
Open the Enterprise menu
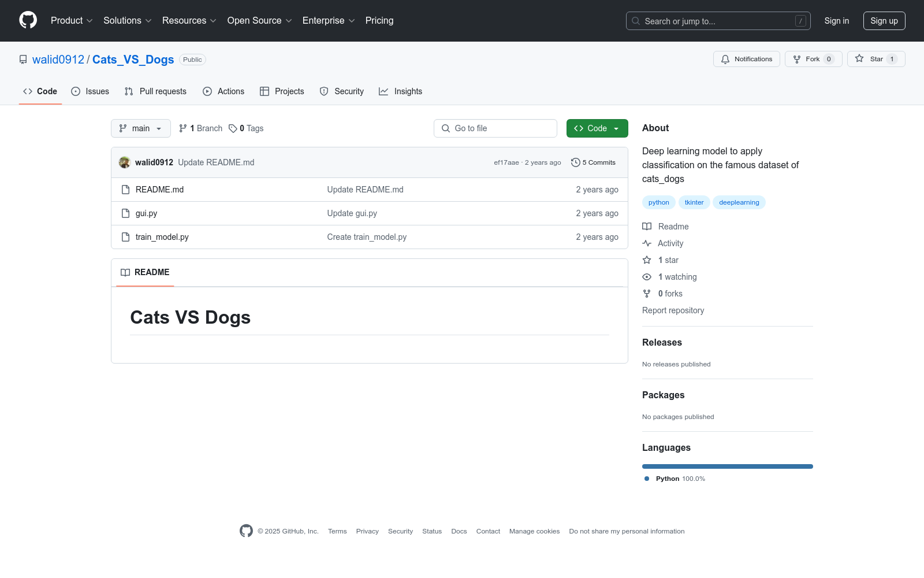coord(329,21)
